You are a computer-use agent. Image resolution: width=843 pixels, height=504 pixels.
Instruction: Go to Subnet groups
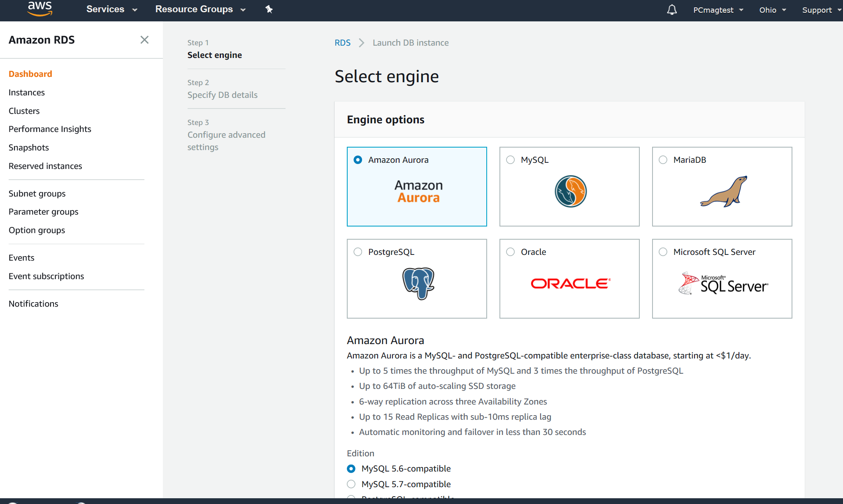(37, 194)
